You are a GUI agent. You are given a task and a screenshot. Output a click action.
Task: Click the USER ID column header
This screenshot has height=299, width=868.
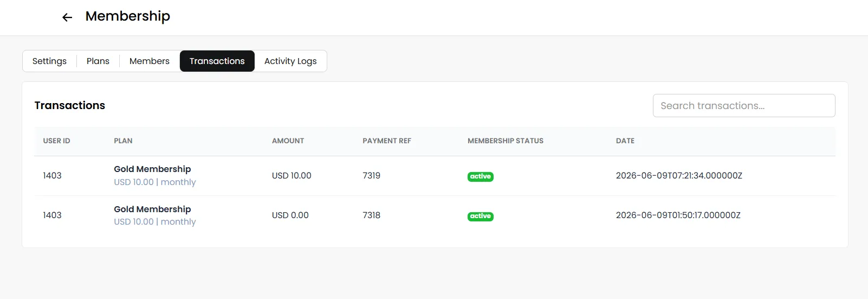click(57, 141)
